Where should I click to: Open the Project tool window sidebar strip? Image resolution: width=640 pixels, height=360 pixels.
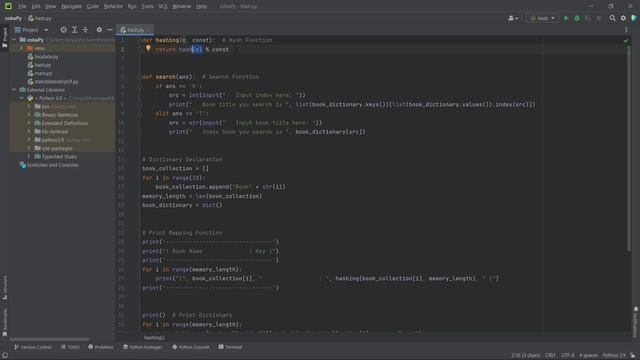pyautogui.click(x=5, y=38)
